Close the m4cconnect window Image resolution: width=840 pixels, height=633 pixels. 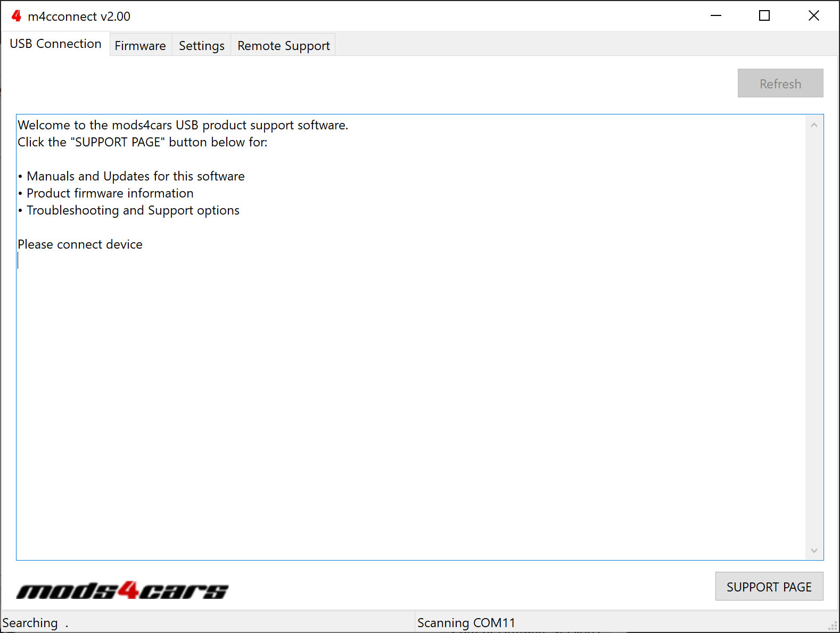[x=814, y=16]
